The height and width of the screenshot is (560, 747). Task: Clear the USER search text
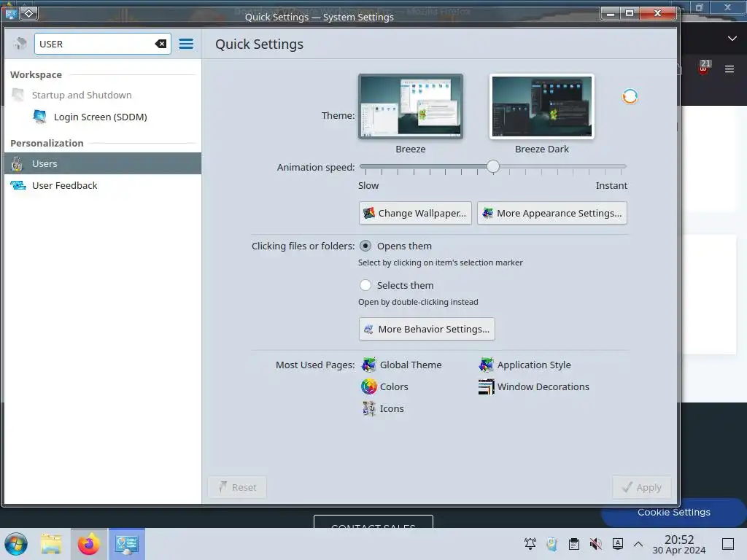[160, 44]
